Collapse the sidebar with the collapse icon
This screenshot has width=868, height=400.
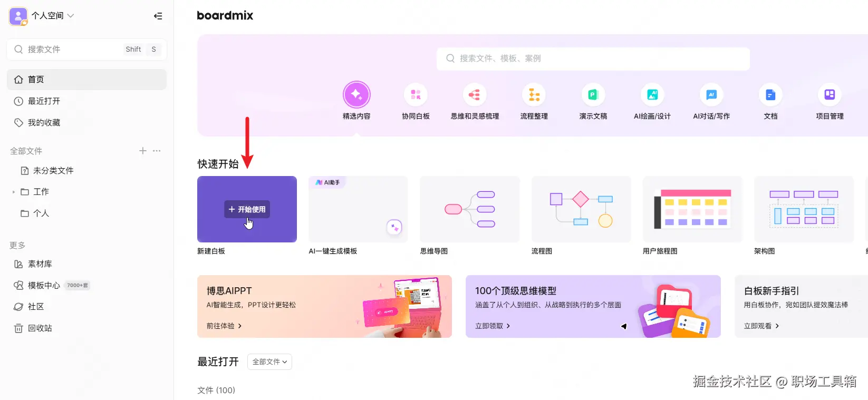tap(158, 16)
